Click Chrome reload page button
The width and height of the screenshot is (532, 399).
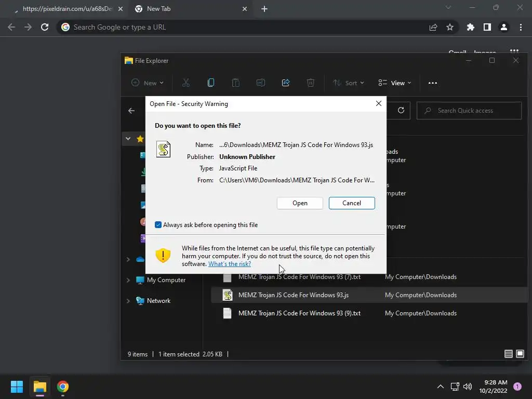click(45, 27)
